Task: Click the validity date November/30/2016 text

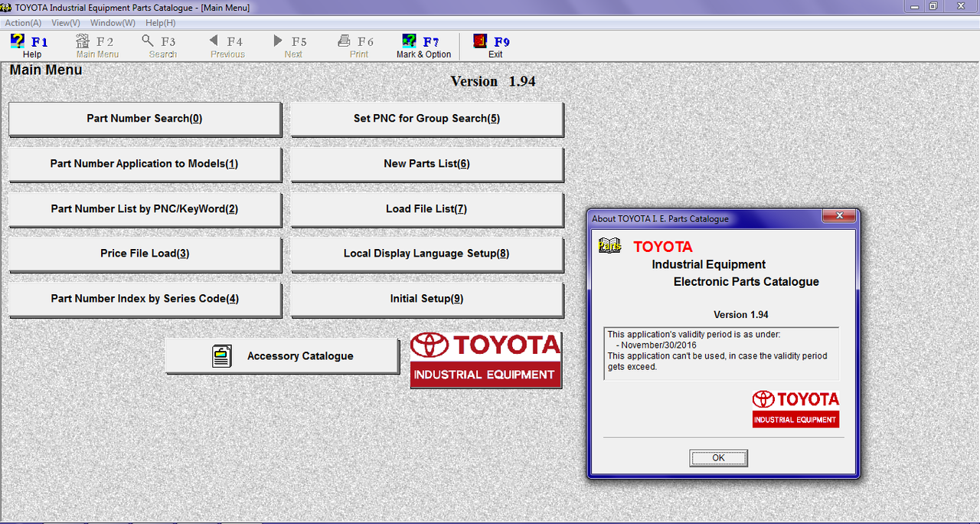Action: coord(658,345)
